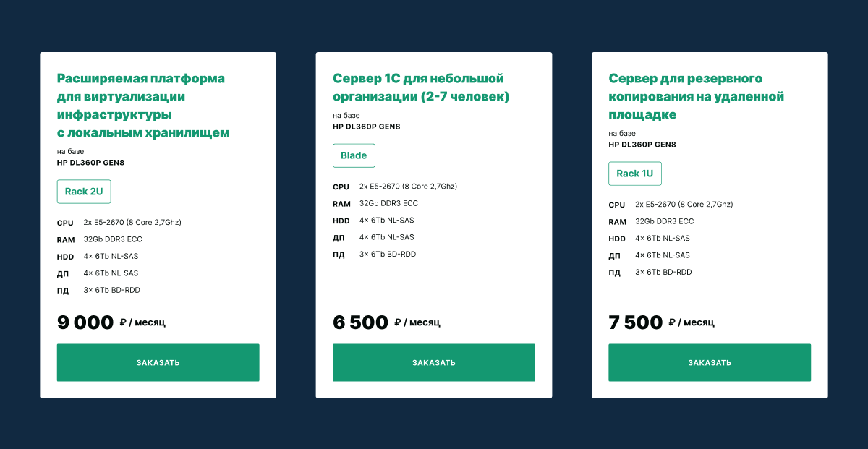The width and height of the screenshot is (868, 449).
Task: Select the Rack 1U tag
Action: coord(635,174)
